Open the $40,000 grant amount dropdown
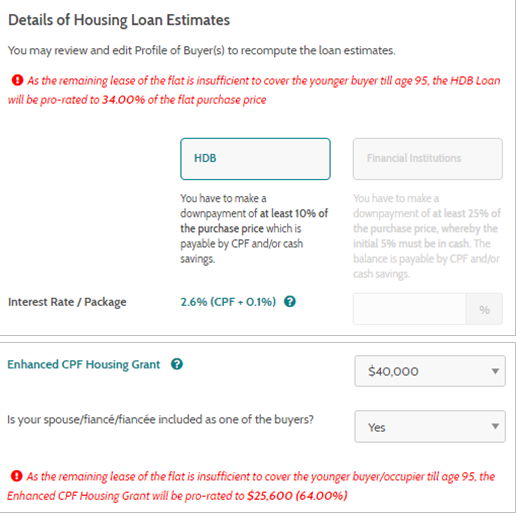516x513 pixels. tap(430, 371)
